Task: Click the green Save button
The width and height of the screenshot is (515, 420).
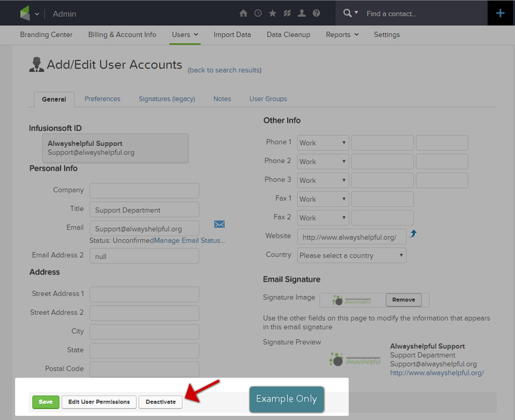Action: (x=46, y=402)
